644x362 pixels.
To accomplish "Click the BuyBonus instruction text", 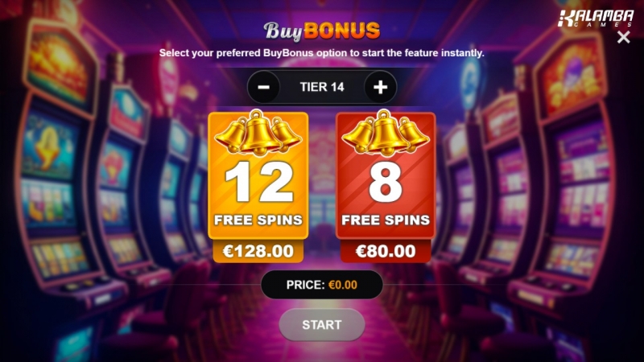I will pyautogui.click(x=321, y=53).
